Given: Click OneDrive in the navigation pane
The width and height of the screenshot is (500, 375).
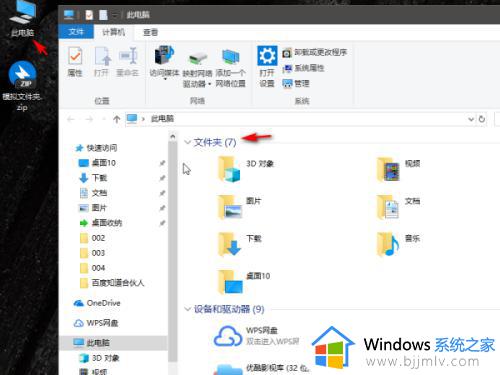Looking at the screenshot, I should click(97, 303).
